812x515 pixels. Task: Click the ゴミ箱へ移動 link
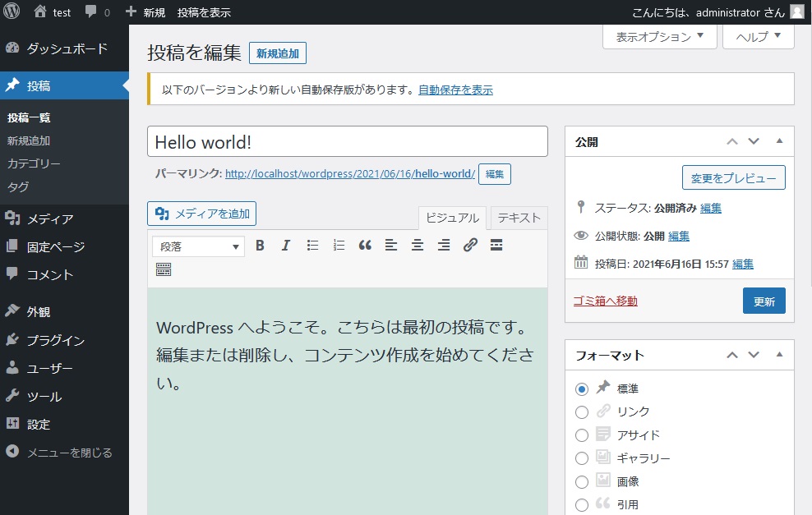606,301
